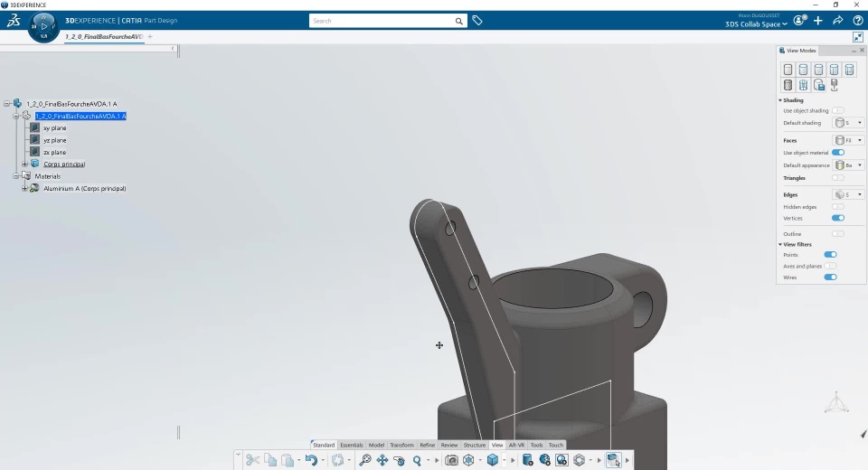868x470 pixels.
Task: Expand Aluminium A material node
Action: [x=24, y=188]
